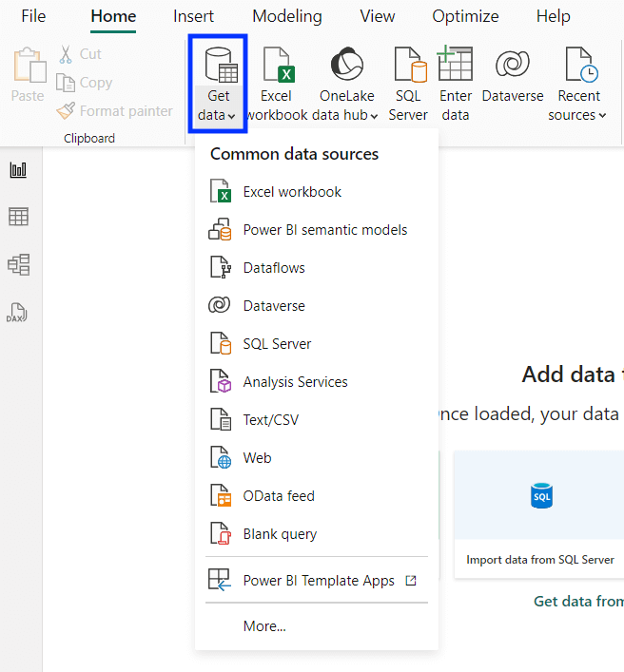This screenshot has height=672, width=624.
Task: Click the Get data from link
Action: (578, 602)
